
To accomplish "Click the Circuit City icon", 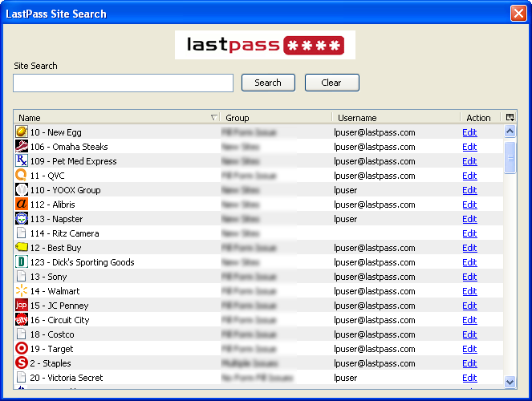I will click(x=22, y=319).
